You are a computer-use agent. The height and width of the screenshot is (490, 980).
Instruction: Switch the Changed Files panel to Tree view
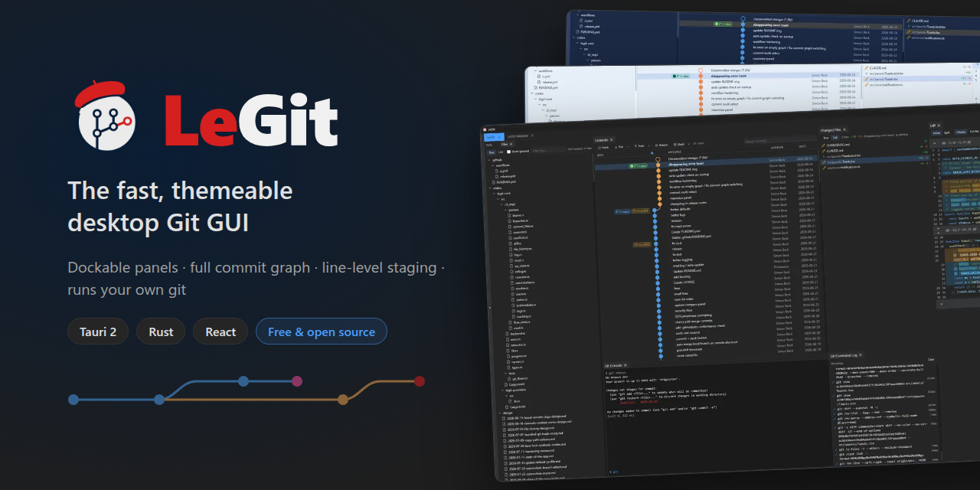click(x=826, y=138)
